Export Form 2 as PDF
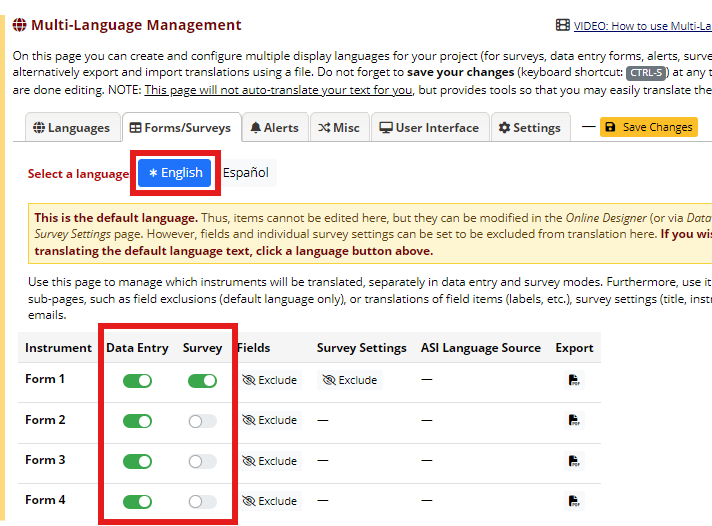 [x=574, y=420]
